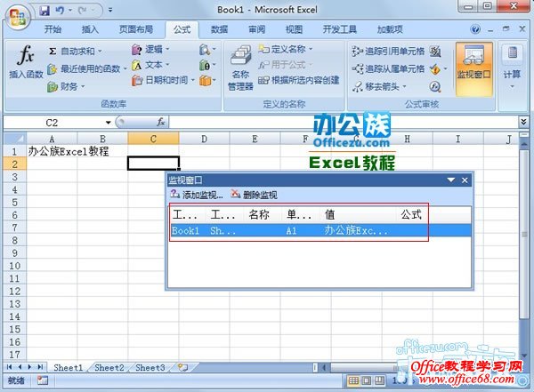Click Error Checking icon
The image size is (534, 392).
[x=435, y=69]
